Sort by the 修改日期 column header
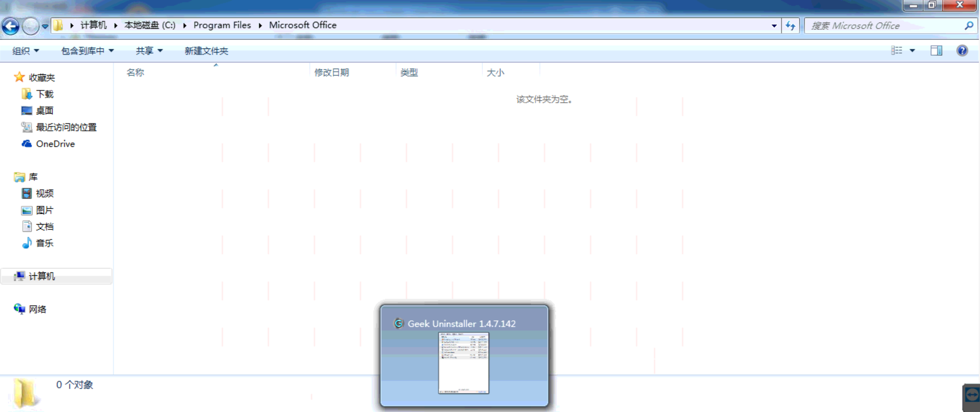980x412 pixels. (x=331, y=72)
